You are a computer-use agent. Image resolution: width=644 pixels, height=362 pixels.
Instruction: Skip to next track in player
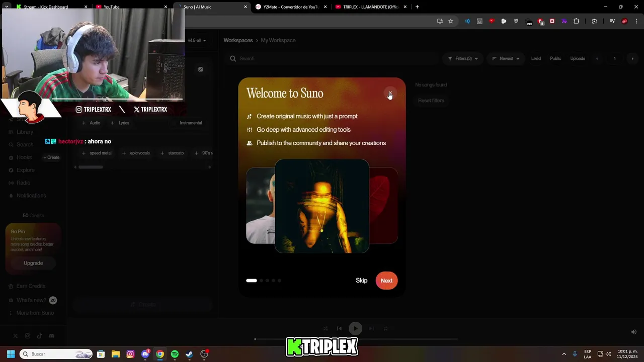(371, 328)
